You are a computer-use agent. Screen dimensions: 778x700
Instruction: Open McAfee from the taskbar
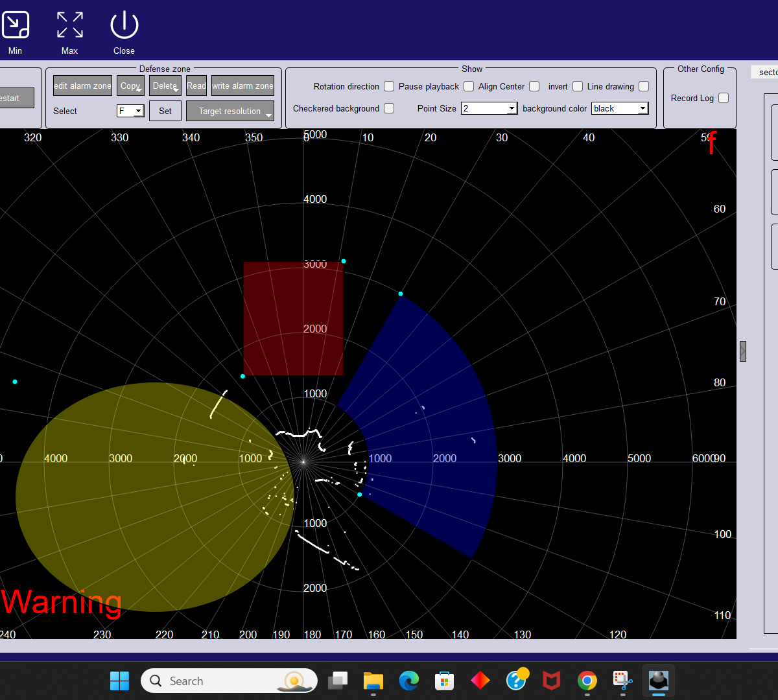[551, 681]
